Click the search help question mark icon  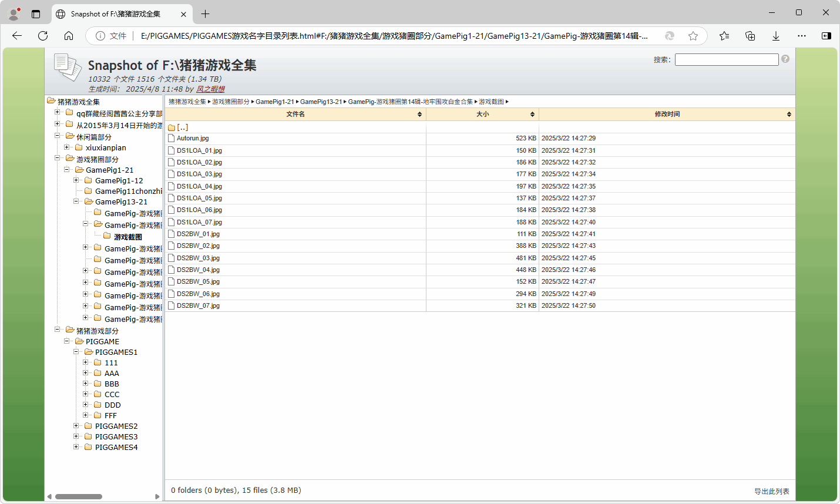[785, 59]
